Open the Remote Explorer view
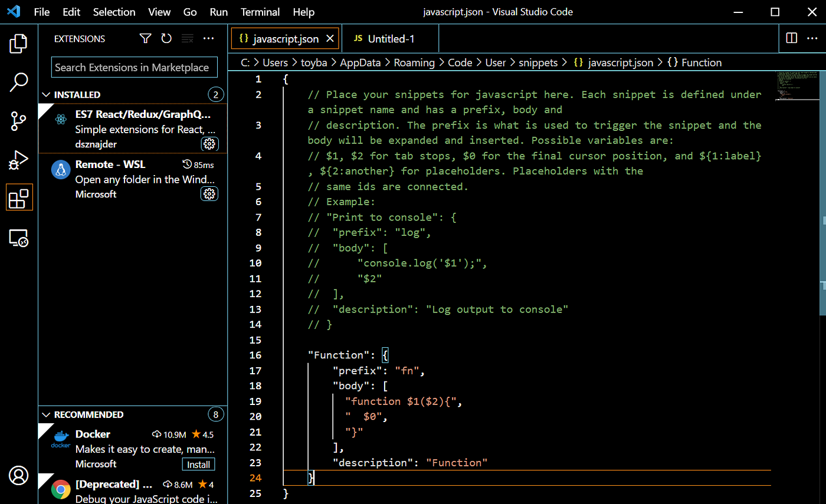This screenshot has width=826, height=504. [19, 238]
